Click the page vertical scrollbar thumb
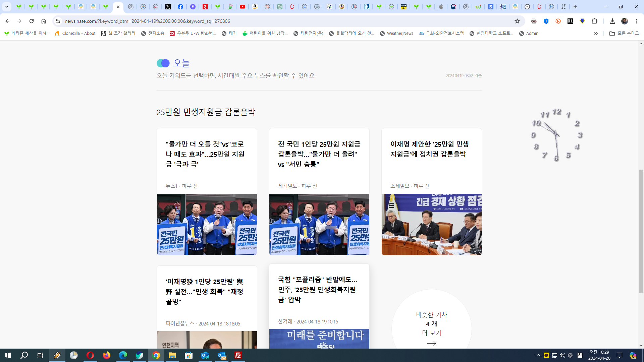Image resolution: width=644 pixels, height=362 pixels. point(641,231)
